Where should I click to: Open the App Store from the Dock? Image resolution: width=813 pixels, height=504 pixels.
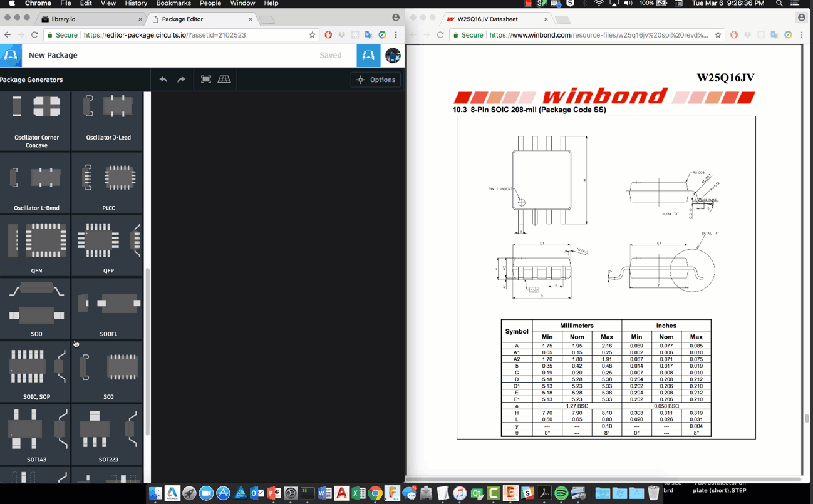(x=223, y=493)
